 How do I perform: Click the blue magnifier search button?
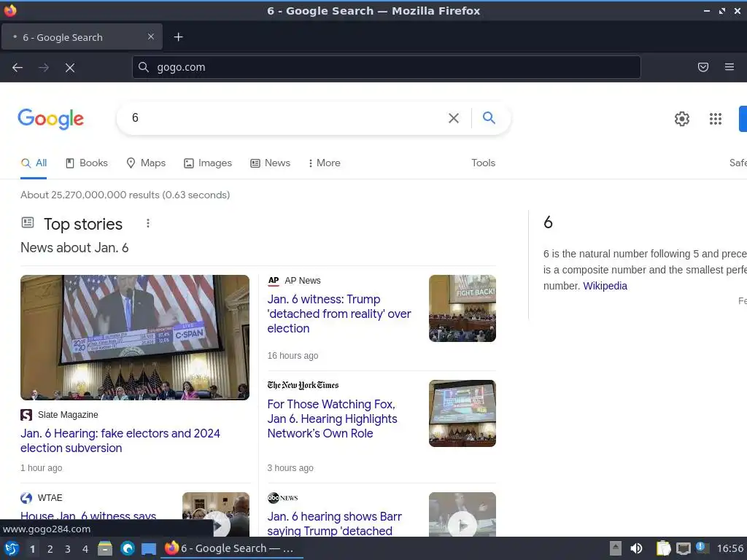[489, 117]
